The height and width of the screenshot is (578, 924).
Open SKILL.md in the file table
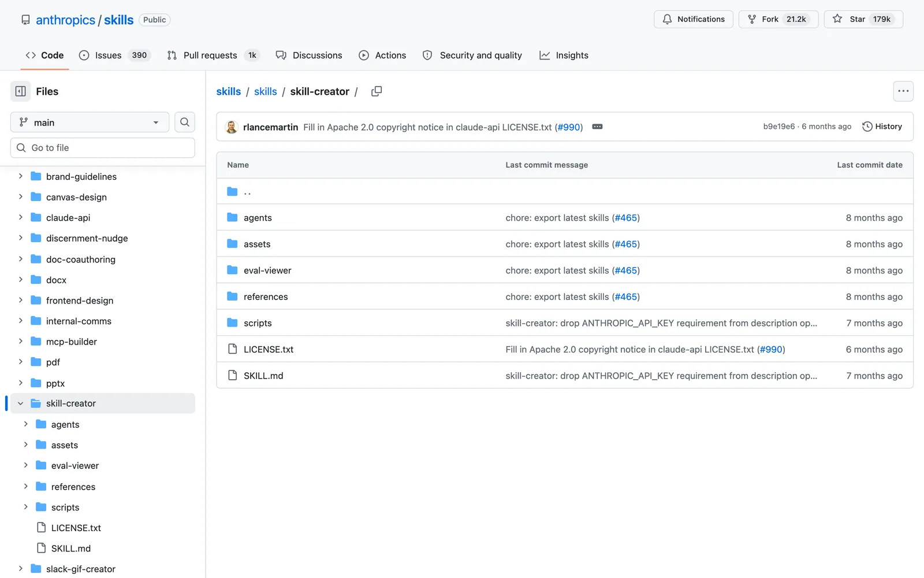point(263,376)
